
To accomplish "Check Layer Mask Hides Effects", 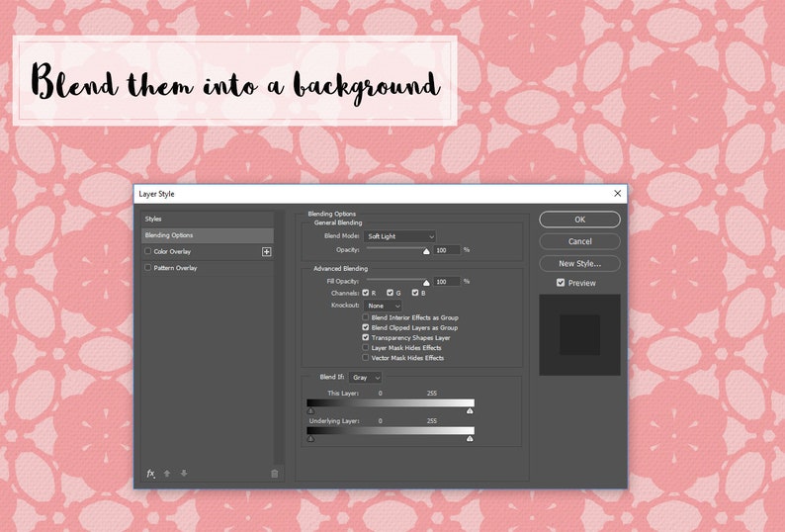I will pos(366,347).
